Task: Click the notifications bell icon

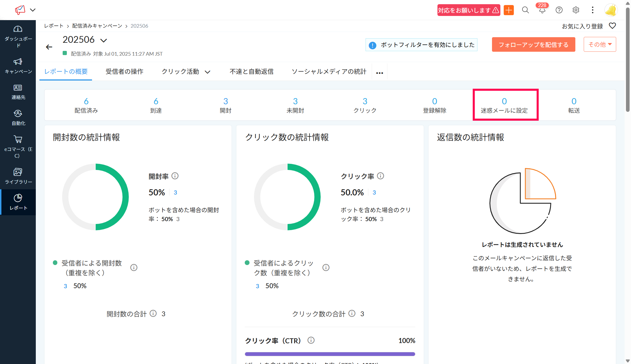Action: (542, 10)
